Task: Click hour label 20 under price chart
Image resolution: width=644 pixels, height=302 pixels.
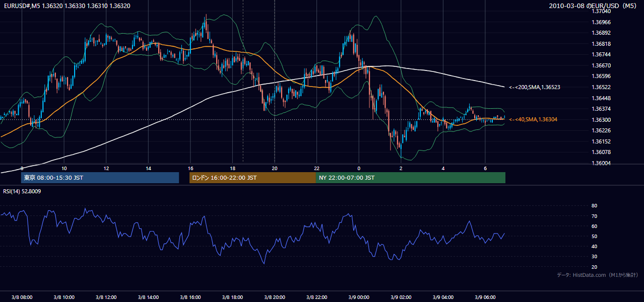Action: tap(275, 168)
